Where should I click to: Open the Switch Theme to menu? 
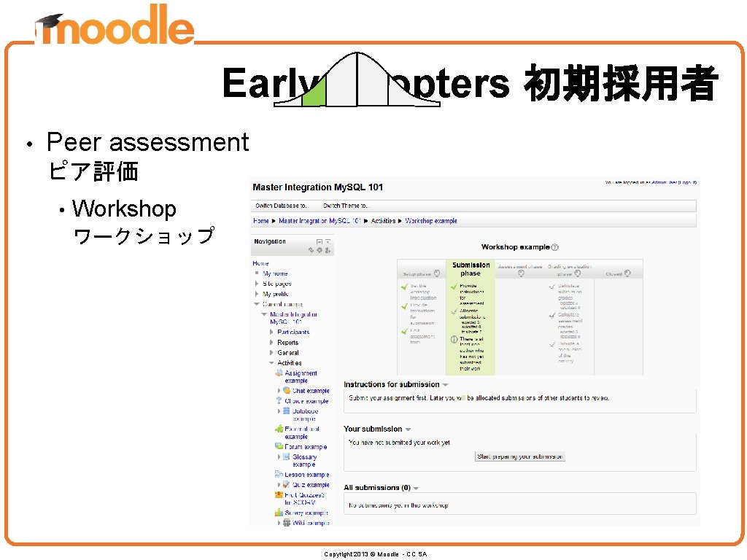click(x=346, y=206)
